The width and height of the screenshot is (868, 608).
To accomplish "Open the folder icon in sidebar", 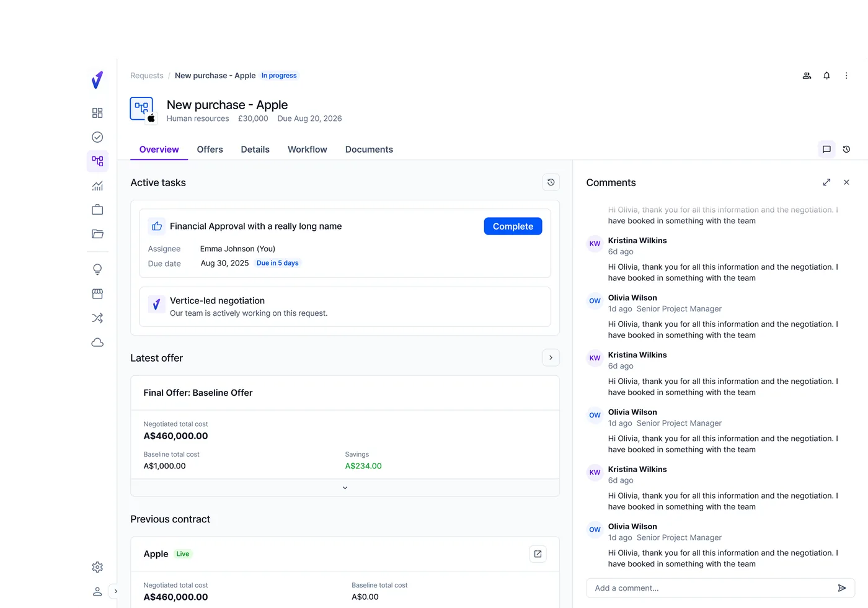I will click(x=97, y=234).
